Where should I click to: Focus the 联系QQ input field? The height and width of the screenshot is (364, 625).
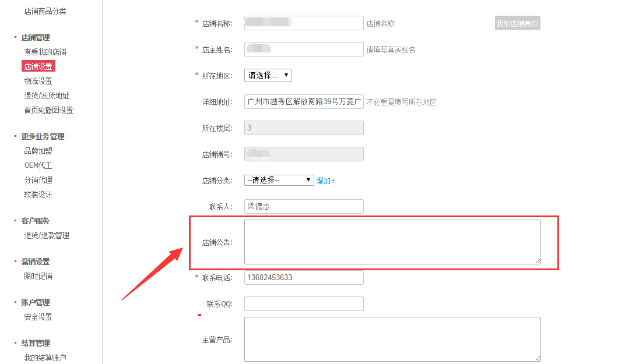304,304
